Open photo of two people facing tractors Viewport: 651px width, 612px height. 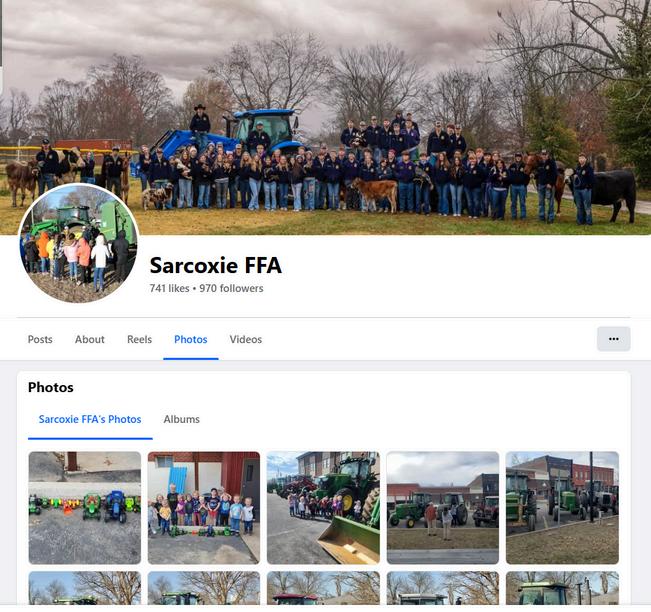point(443,508)
